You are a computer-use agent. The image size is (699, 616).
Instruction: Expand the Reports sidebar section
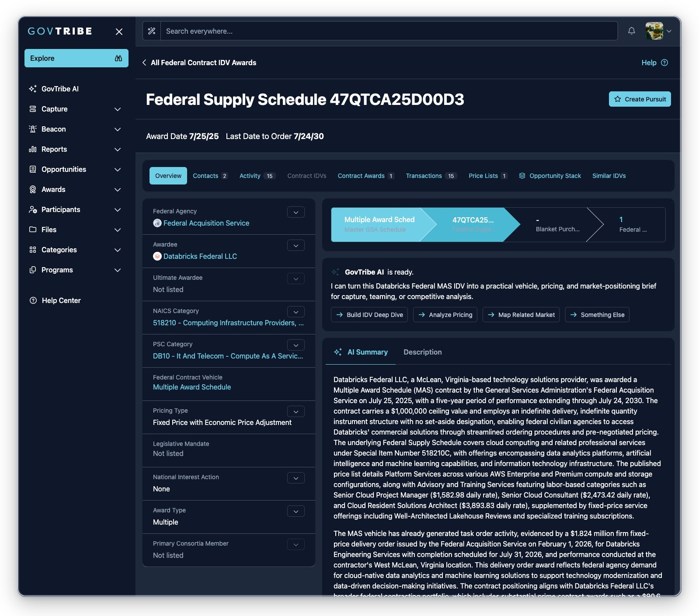point(118,149)
